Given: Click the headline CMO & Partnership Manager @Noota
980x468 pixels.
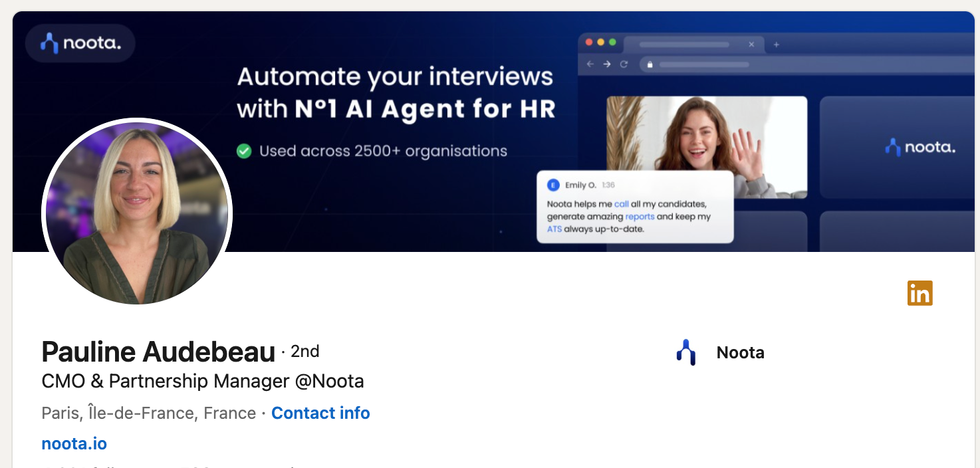Looking at the screenshot, I should pos(203,382).
